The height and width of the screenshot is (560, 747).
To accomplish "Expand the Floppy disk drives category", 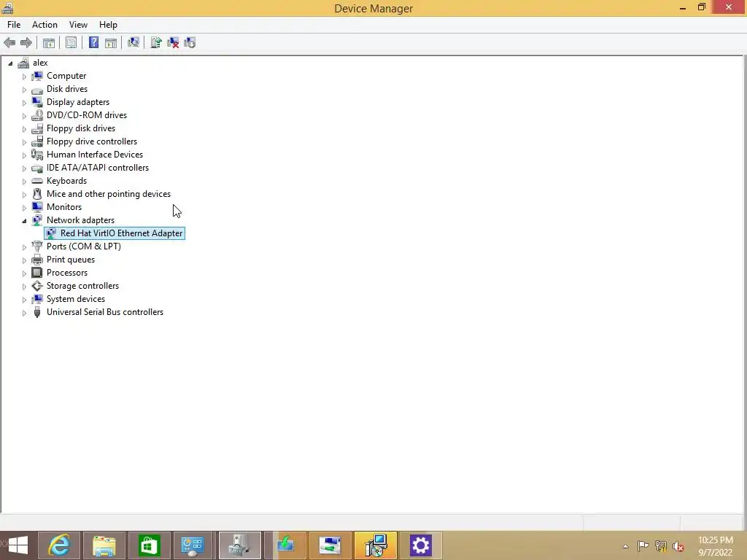I will click(24, 129).
